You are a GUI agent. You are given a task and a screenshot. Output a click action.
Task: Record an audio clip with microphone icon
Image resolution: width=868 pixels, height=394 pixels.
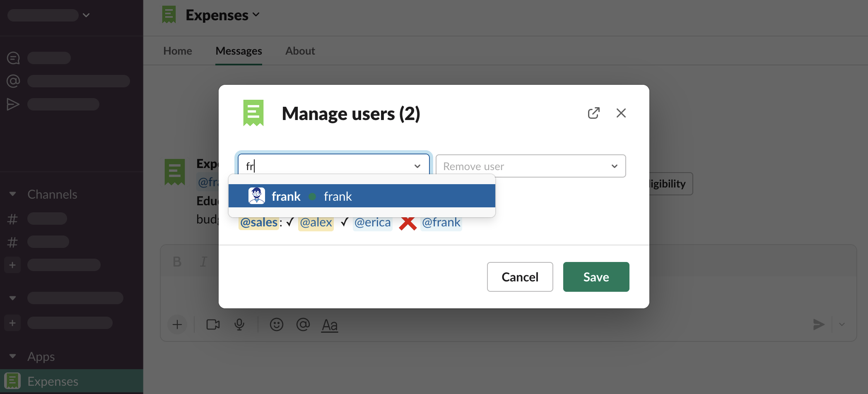click(x=239, y=324)
